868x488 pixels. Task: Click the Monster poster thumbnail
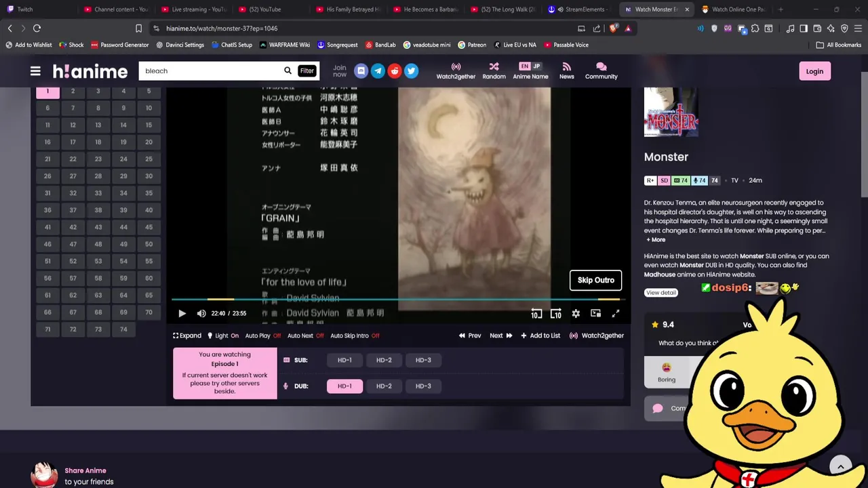671,113
